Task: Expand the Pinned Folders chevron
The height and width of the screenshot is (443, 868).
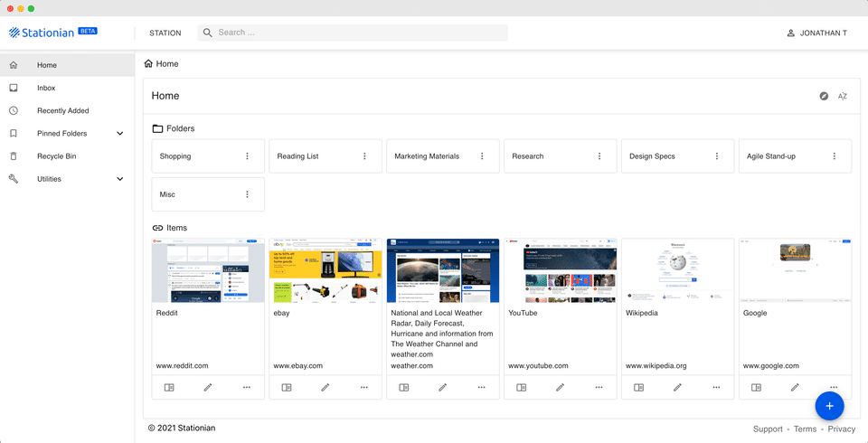Action: [120, 134]
